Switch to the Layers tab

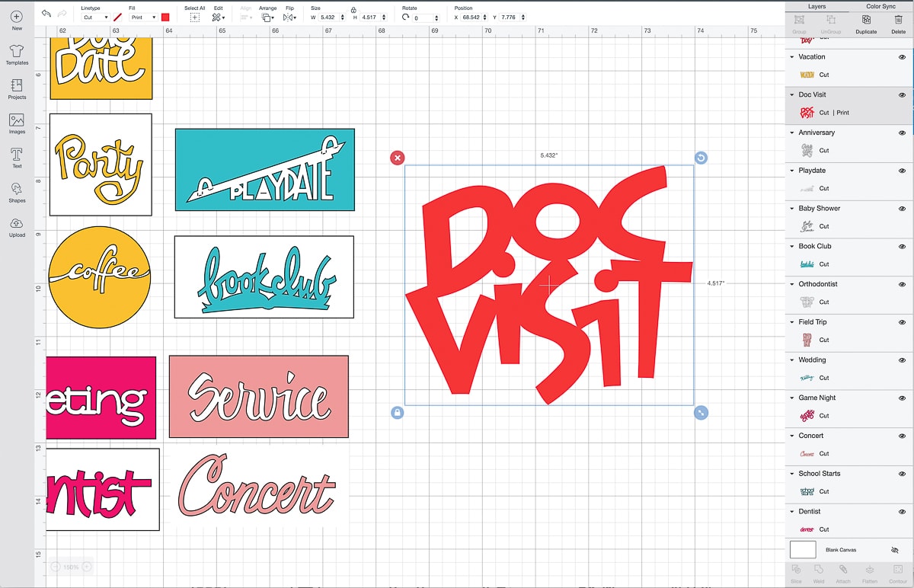817,6
